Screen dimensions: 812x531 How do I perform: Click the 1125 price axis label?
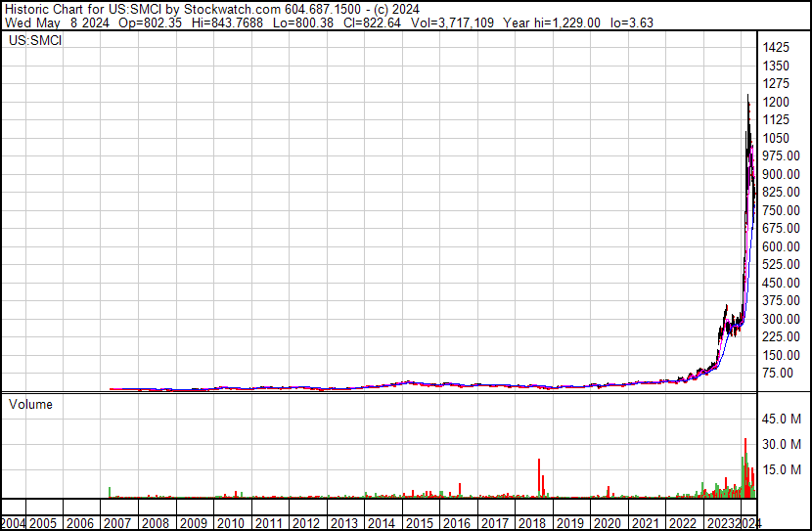point(776,120)
